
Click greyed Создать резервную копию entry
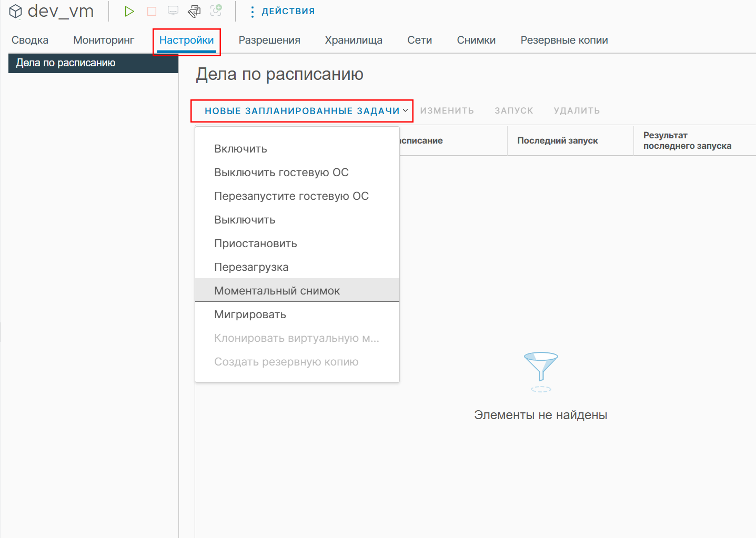coord(297,362)
